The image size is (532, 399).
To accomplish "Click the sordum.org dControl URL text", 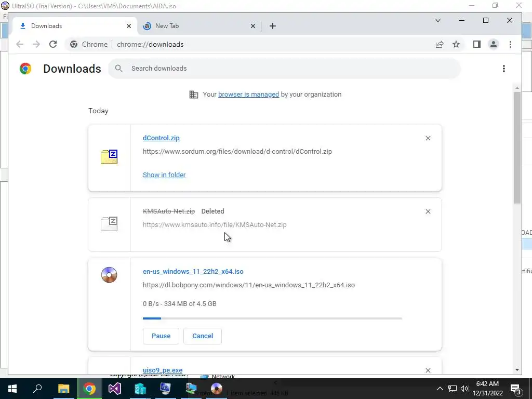I will click(x=237, y=152).
